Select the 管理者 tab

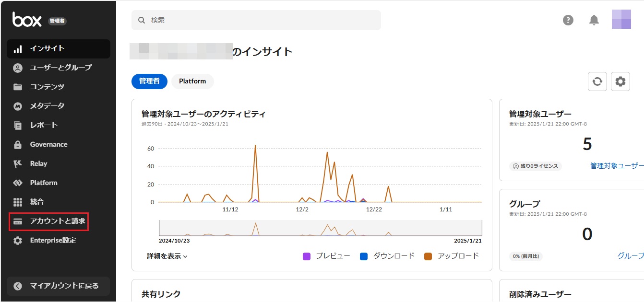[149, 81]
